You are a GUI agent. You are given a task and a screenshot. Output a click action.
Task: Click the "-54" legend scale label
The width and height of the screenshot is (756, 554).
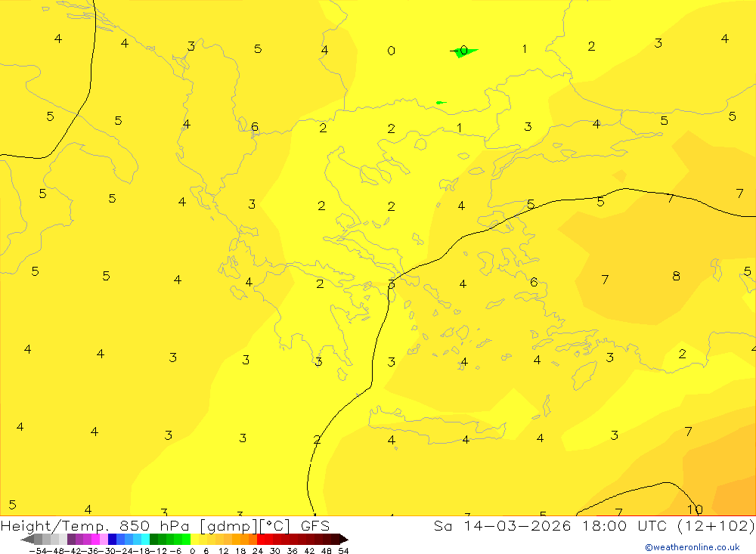38,551
